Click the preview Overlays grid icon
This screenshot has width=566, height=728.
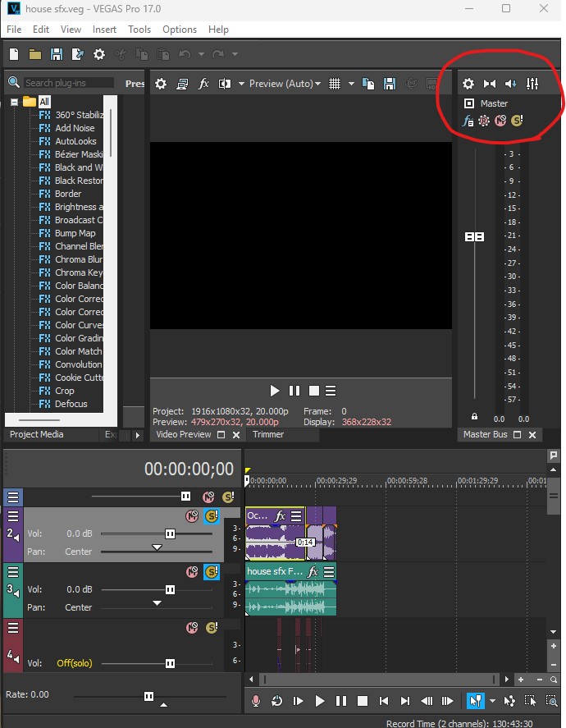(x=335, y=84)
